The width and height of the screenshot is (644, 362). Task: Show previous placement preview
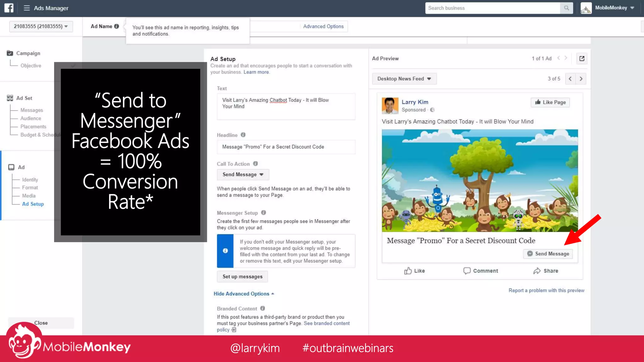point(570,79)
